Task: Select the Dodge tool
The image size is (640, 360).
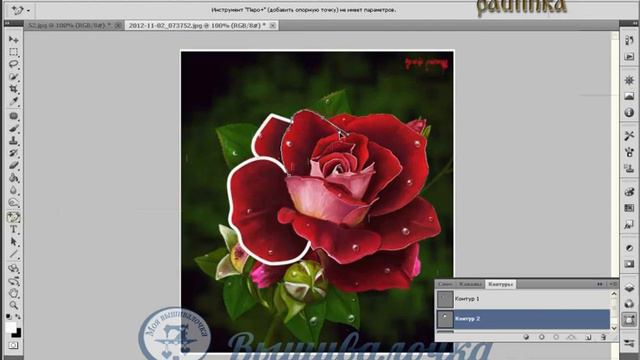Action: pos(13,203)
